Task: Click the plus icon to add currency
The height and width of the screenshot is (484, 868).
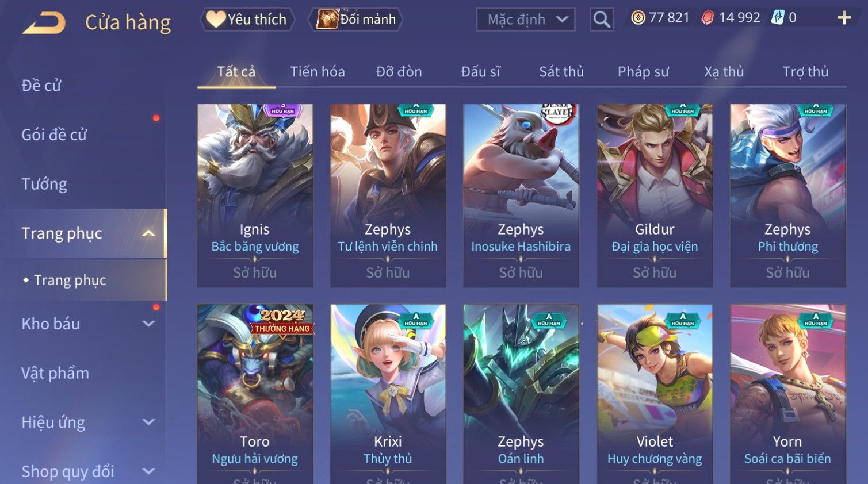Action: (844, 18)
